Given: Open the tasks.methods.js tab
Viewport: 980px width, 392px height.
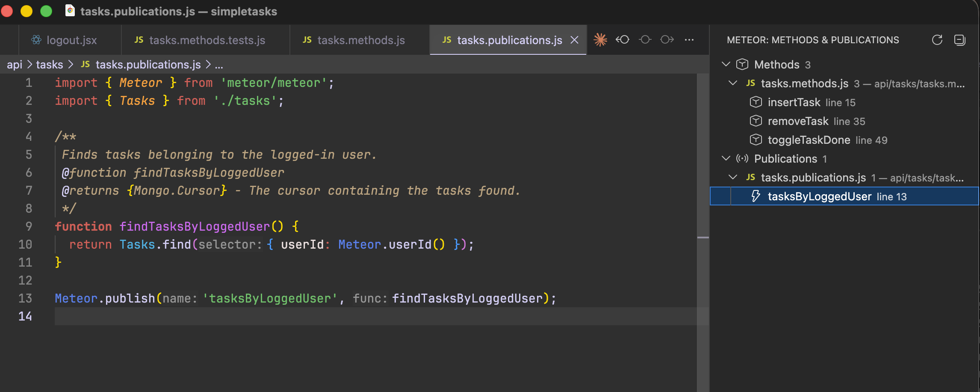Looking at the screenshot, I should (x=360, y=40).
